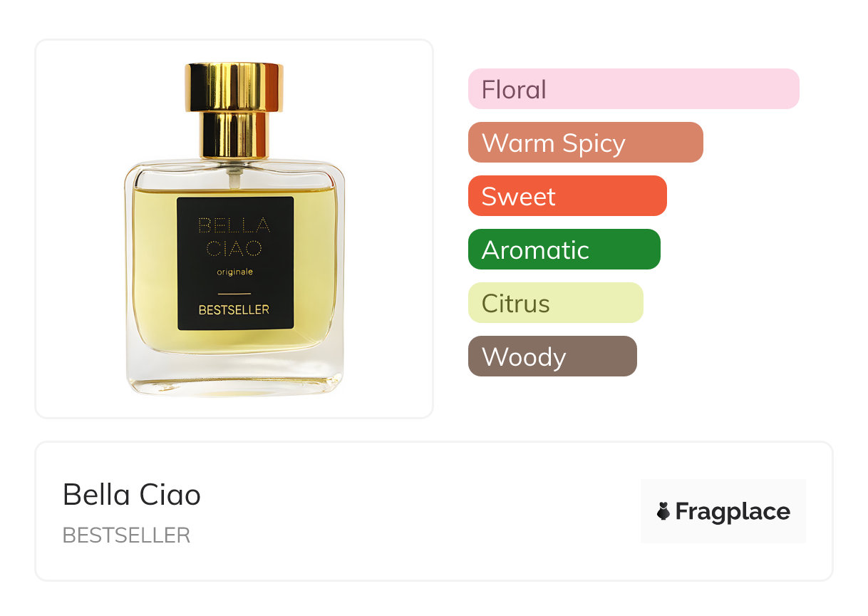
Task: Select the Woody accord bar
Action: (x=552, y=356)
